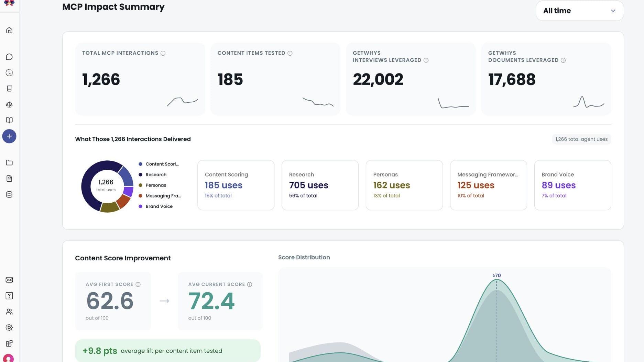Click the Brand Voice legend dot
Viewport: 644px width, 362px height.
click(140, 206)
